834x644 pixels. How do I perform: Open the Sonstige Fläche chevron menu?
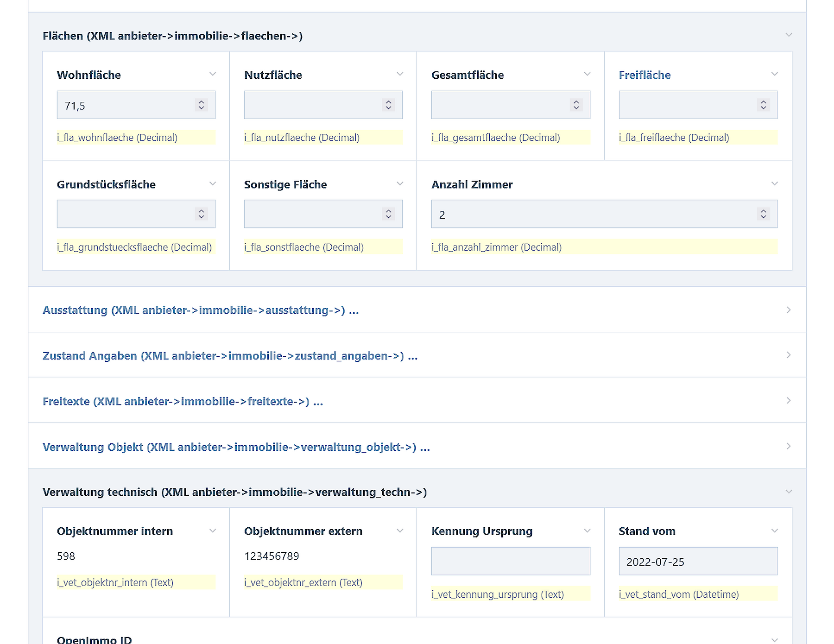click(x=400, y=184)
